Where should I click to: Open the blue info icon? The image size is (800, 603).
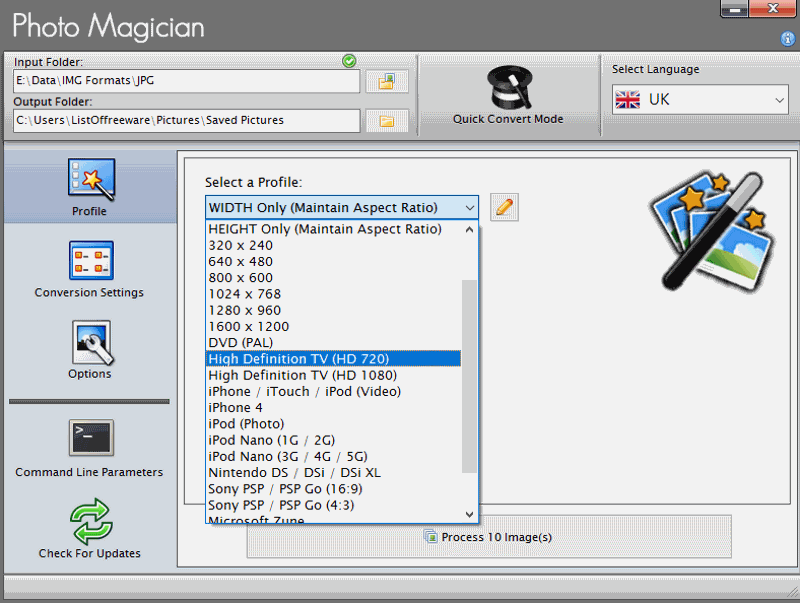pyautogui.click(x=788, y=38)
